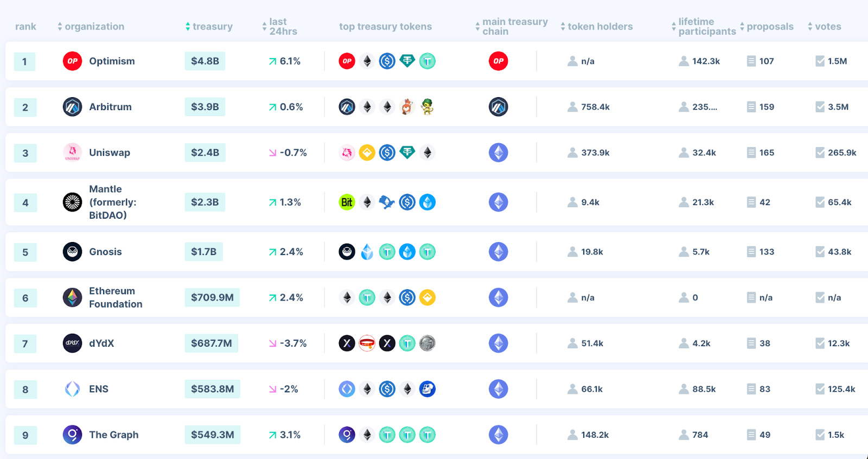
Task: Open the Uniswap organization link
Action: (110, 152)
